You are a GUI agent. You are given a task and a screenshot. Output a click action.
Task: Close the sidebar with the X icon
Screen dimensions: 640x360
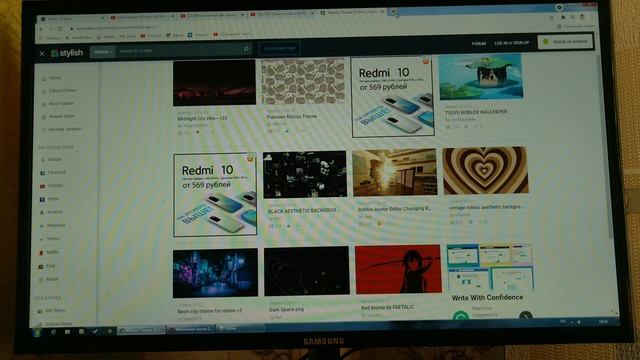(x=42, y=53)
